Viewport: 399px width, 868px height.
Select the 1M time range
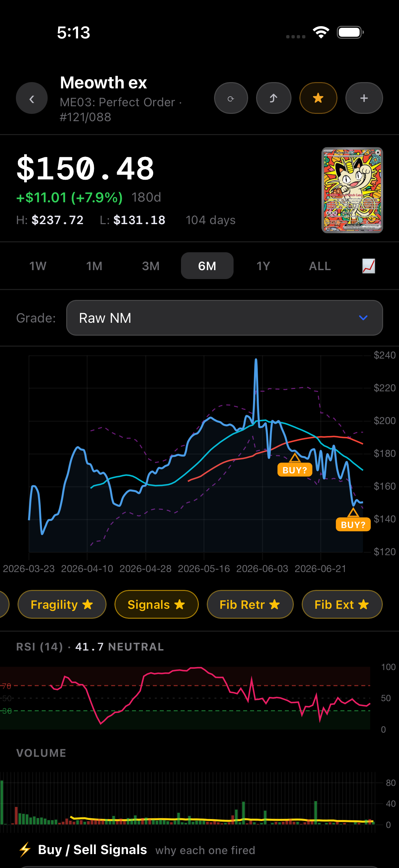[x=94, y=266]
